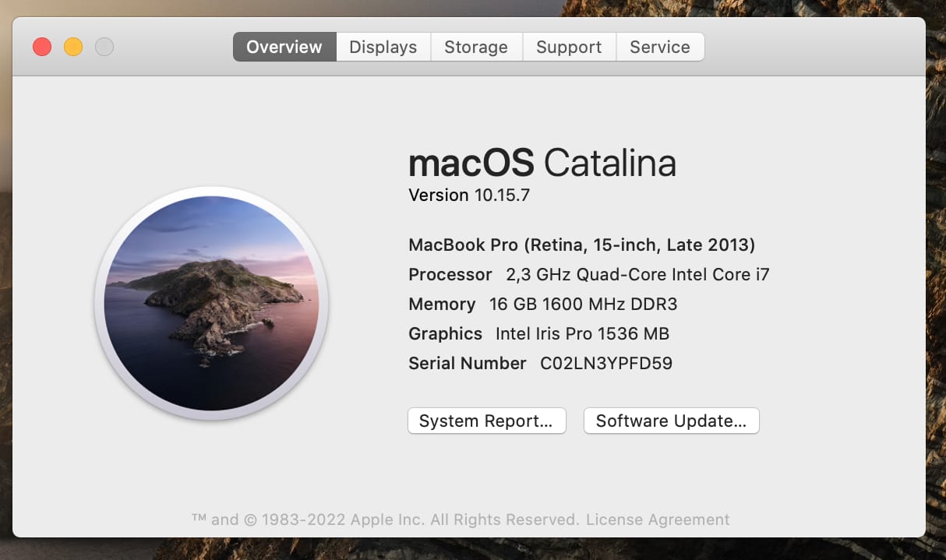
Task: Click the macOS Catalina heading
Action: pyautogui.click(x=542, y=164)
